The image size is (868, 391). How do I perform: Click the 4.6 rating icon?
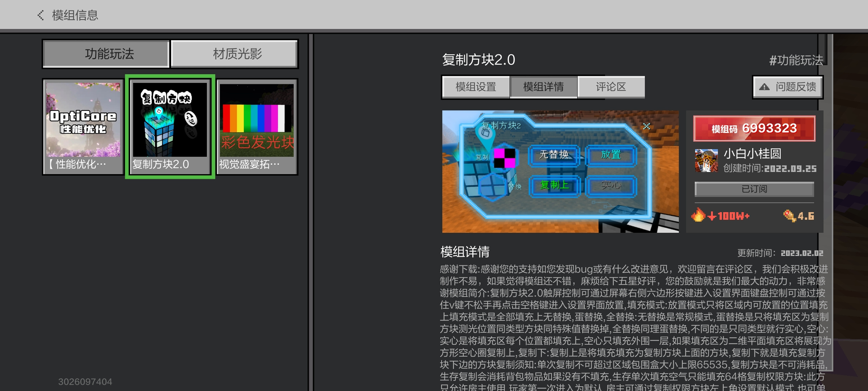[790, 216]
